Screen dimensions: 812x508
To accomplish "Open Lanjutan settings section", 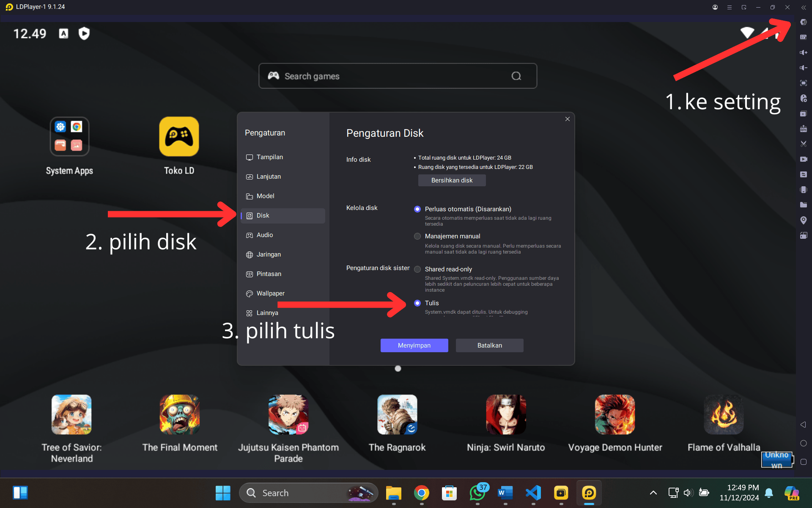I will coord(268,177).
